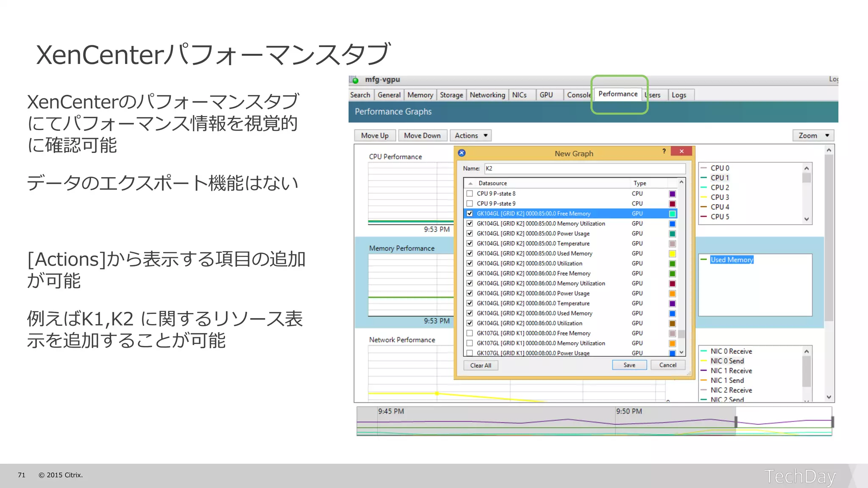Sort by Type column header

[x=640, y=183]
